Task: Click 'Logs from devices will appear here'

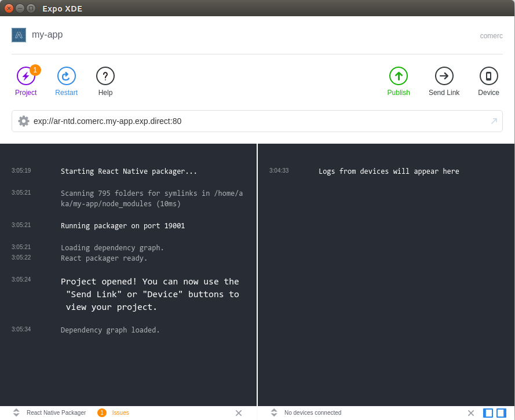Action: point(389,171)
